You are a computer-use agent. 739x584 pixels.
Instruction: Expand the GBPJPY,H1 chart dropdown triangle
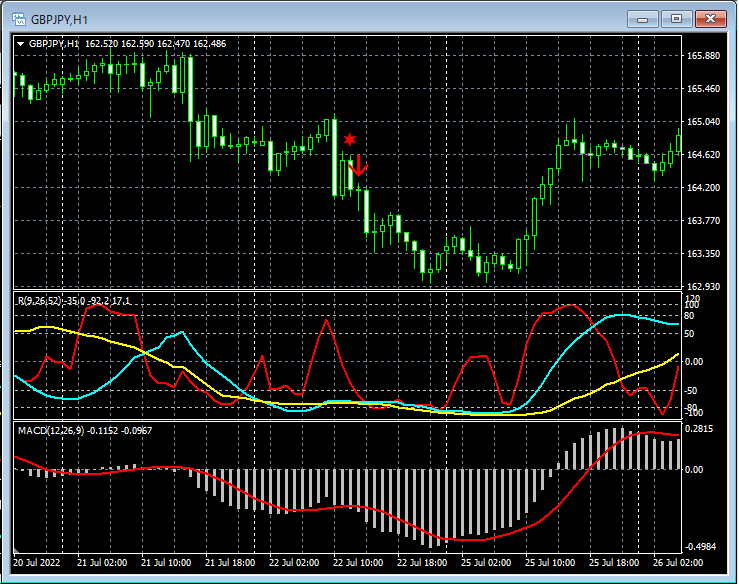[20, 44]
